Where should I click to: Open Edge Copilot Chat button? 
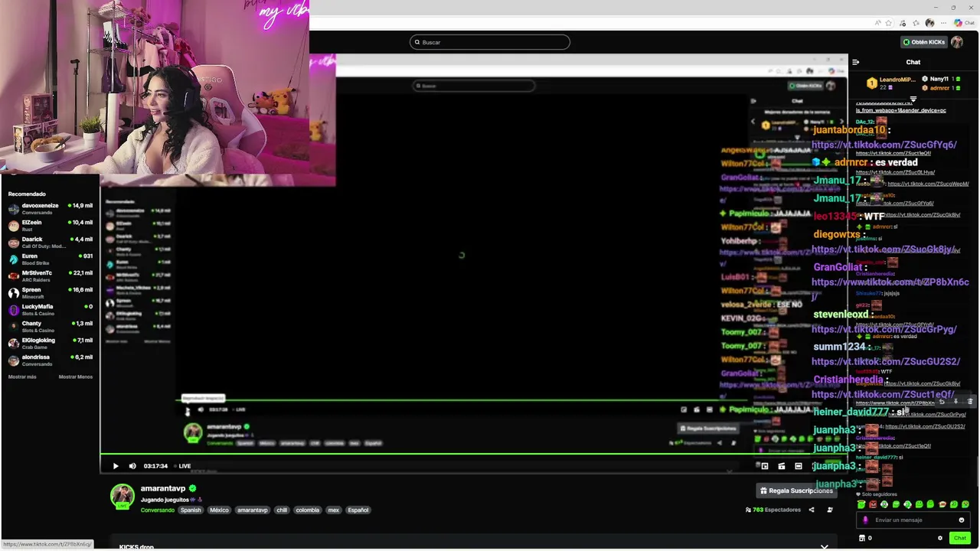point(964,23)
